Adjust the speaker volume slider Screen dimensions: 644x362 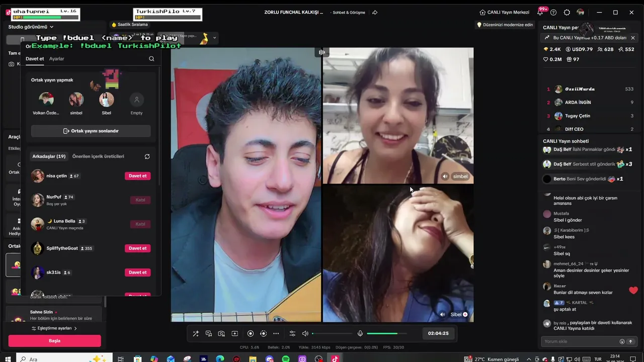tap(332, 333)
